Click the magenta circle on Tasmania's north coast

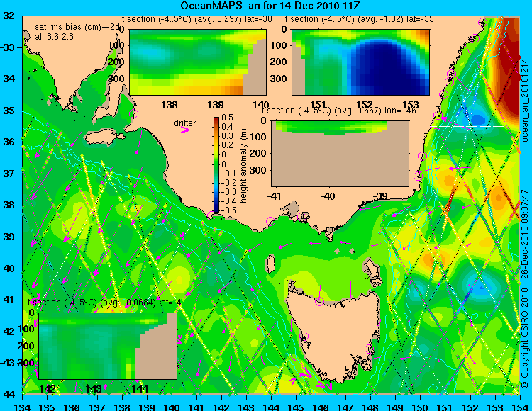[320, 301]
